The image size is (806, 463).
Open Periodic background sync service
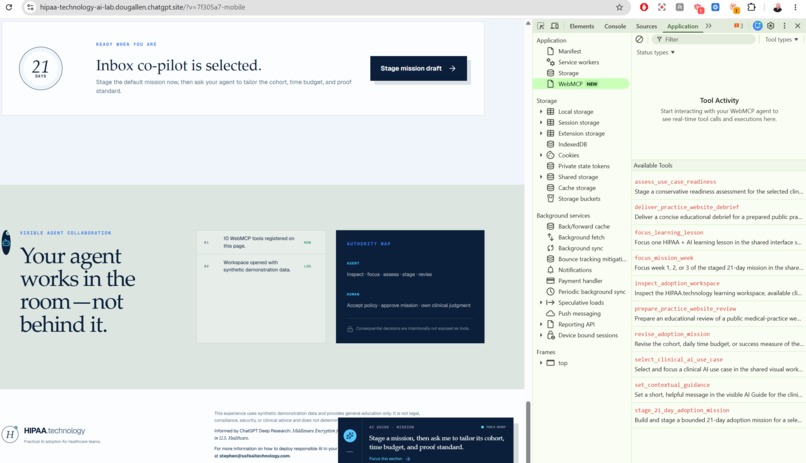click(x=592, y=292)
